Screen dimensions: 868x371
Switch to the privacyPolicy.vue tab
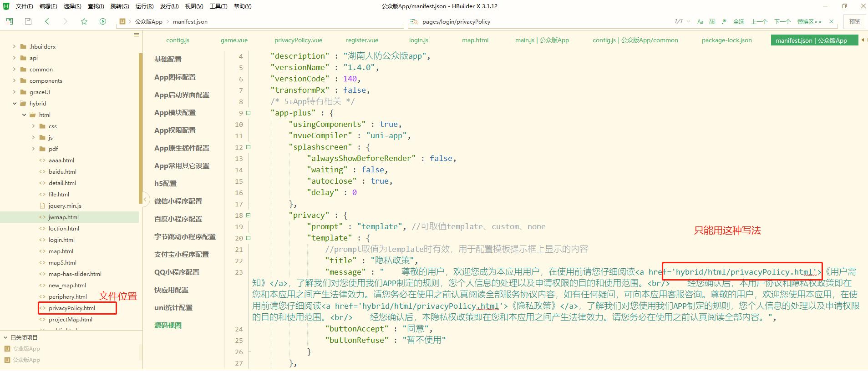[x=298, y=40]
